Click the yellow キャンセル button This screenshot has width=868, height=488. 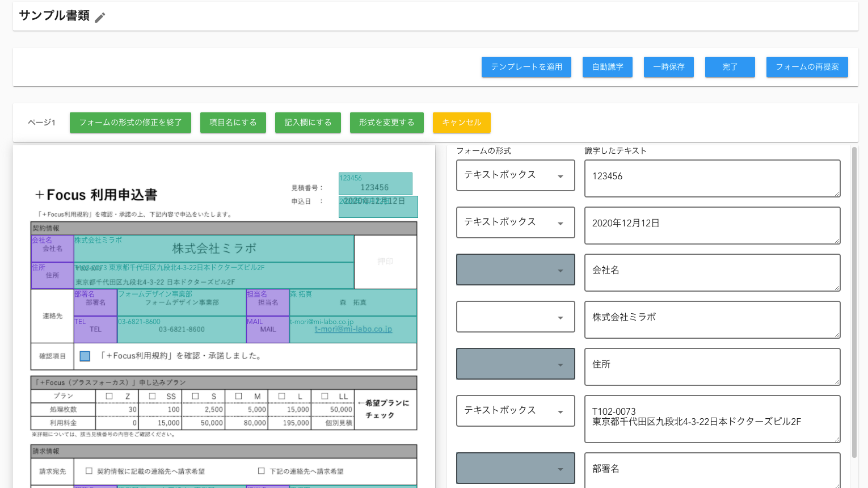[461, 123]
